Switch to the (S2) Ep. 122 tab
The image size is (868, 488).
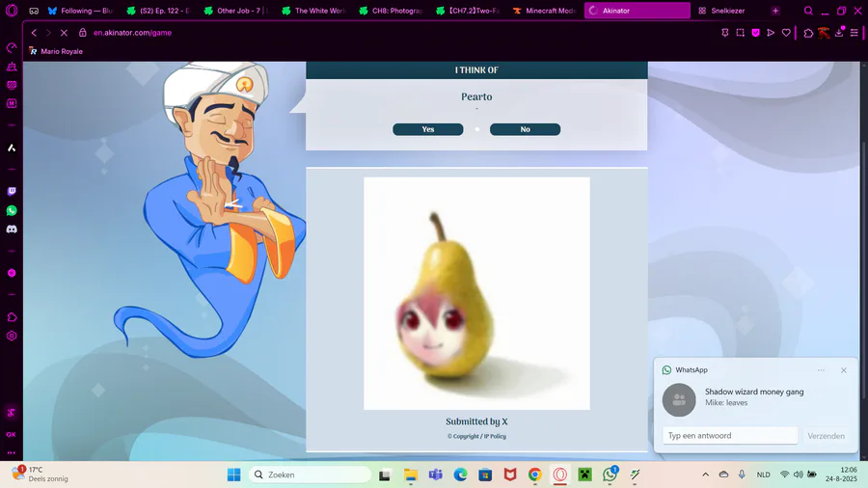tap(158, 11)
